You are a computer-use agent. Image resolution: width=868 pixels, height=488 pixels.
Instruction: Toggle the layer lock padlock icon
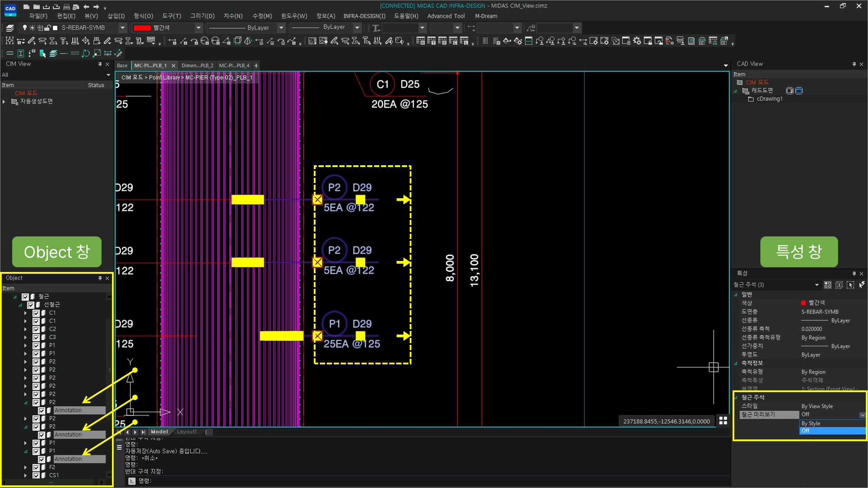pos(48,28)
